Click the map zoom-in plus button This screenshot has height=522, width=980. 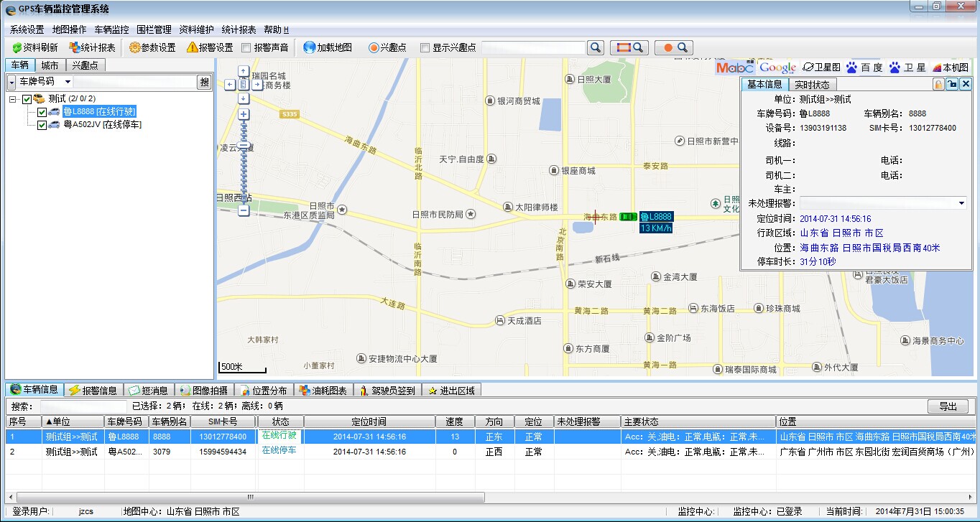point(244,114)
